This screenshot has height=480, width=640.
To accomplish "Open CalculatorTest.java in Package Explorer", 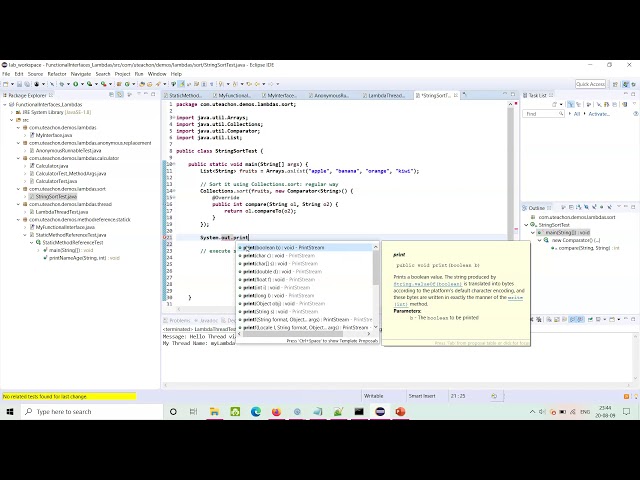I will coord(56,181).
